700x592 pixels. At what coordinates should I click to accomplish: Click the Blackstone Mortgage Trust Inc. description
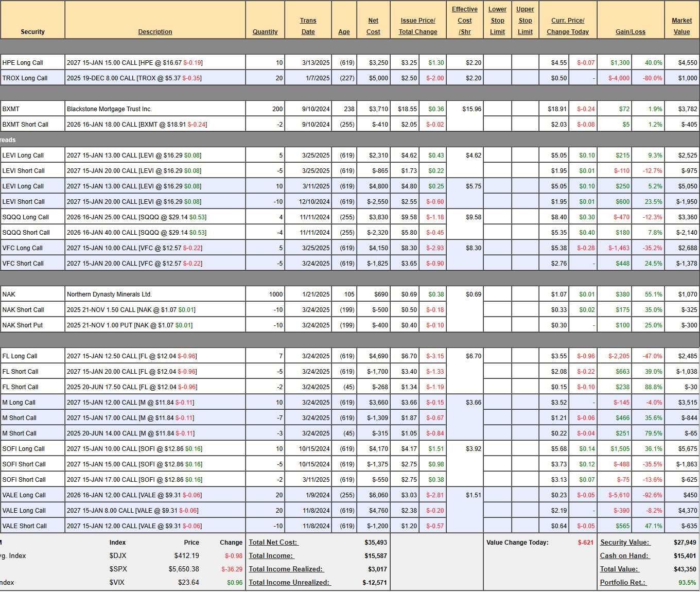109,109
